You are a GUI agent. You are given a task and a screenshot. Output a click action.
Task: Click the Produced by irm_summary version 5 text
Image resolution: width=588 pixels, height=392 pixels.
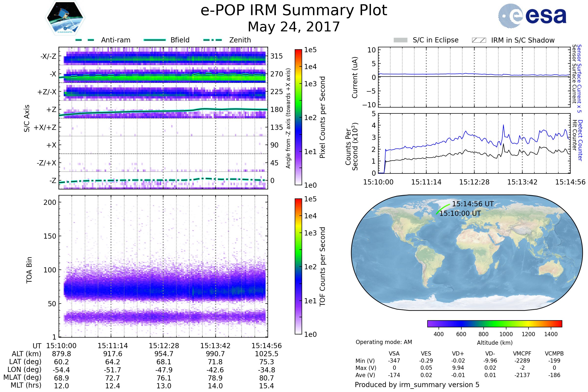[x=417, y=385]
